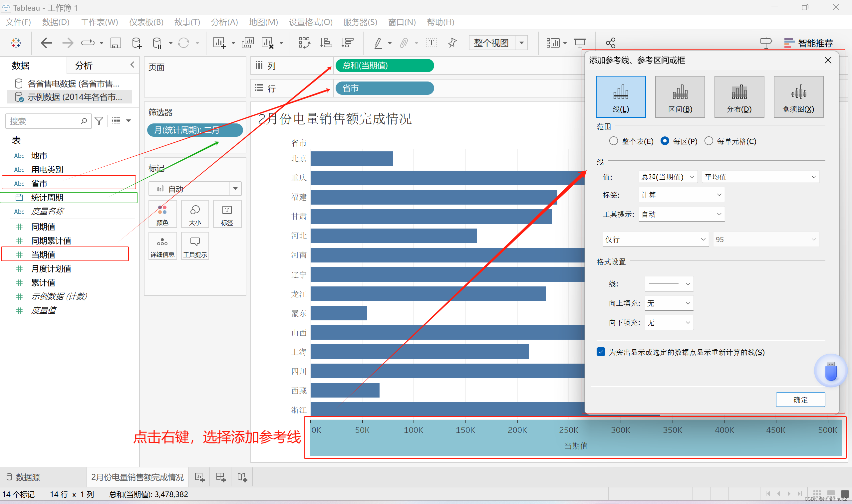
Task: Open the line style format picker
Action: pyautogui.click(x=669, y=283)
